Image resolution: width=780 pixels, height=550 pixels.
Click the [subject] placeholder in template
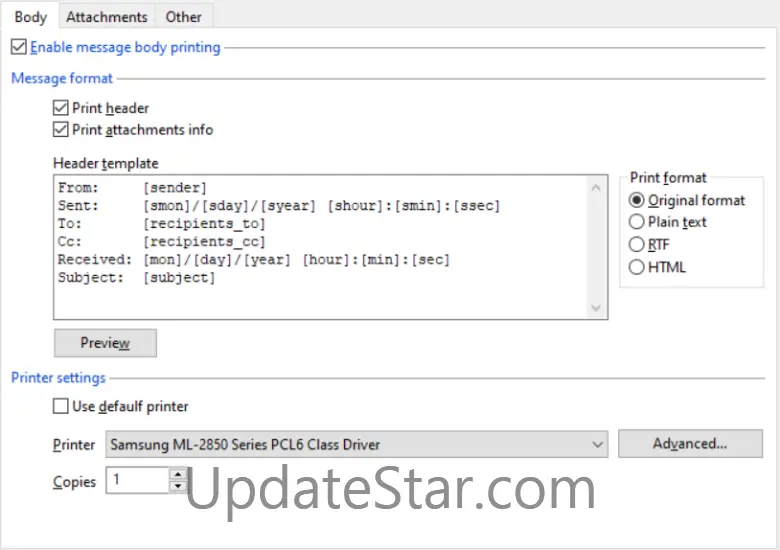[x=179, y=277]
